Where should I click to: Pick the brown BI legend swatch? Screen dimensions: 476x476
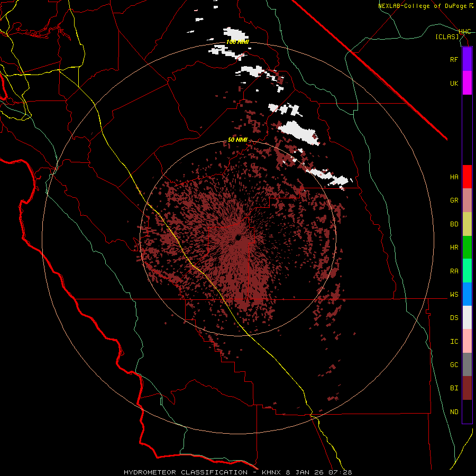point(467,388)
